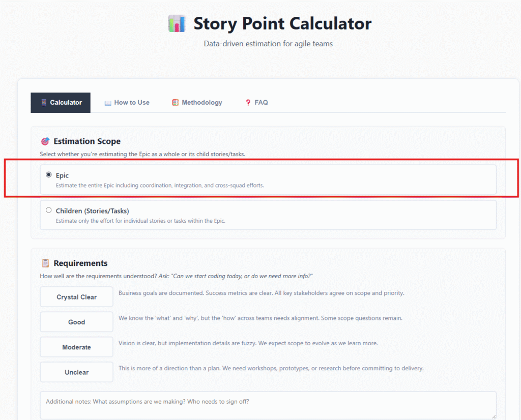Click the book icon next to How to Use

[x=108, y=103]
